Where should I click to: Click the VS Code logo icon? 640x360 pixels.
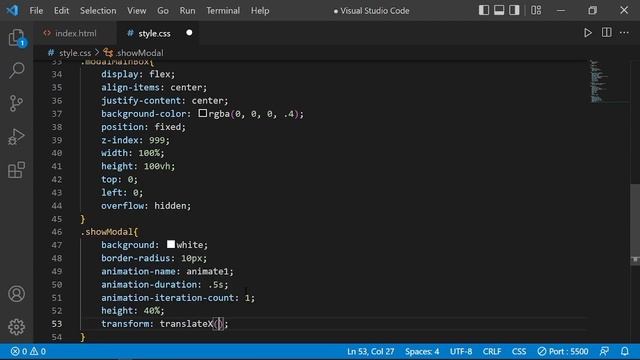tap(12, 10)
